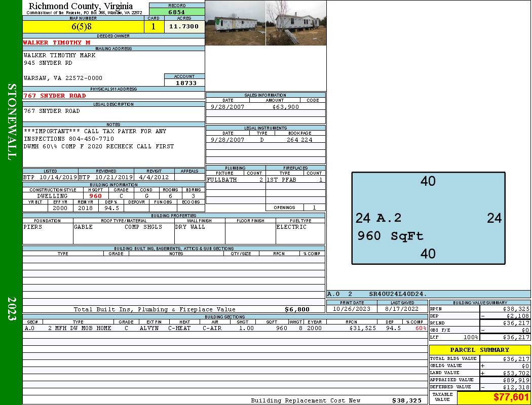Select FULLBATH plumbing fixture row
Image resolution: width=532 pixels, height=405 pixels.
(x=236, y=180)
